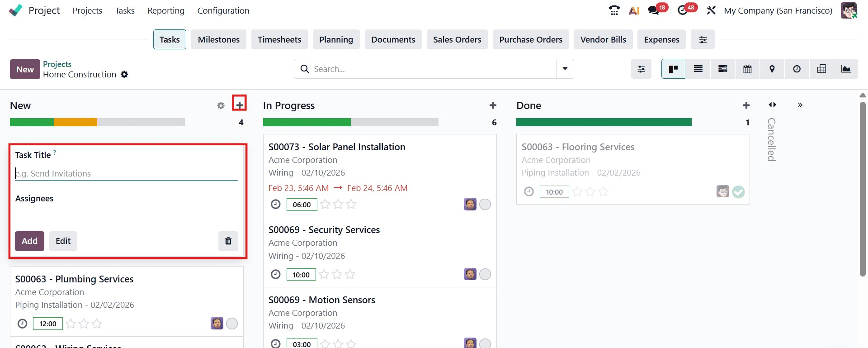Add a task in Done column
868x348 pixels.
tap(746, 105)
